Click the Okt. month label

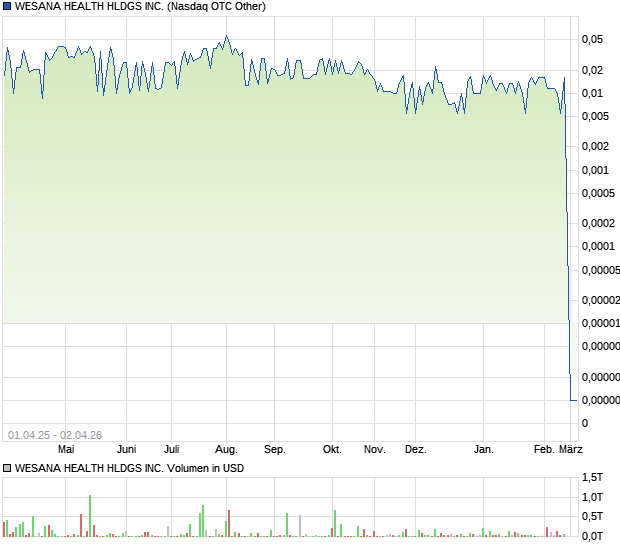[x=332, y=450]
